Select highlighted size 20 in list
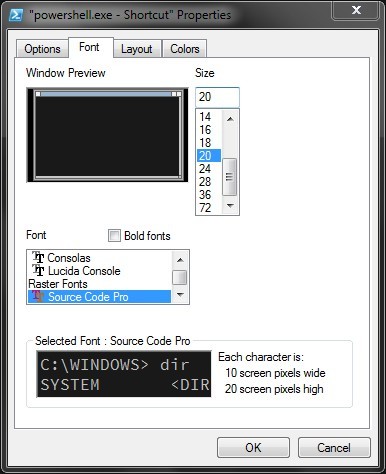Screen dimensions: 386x474 click(209, 156)
